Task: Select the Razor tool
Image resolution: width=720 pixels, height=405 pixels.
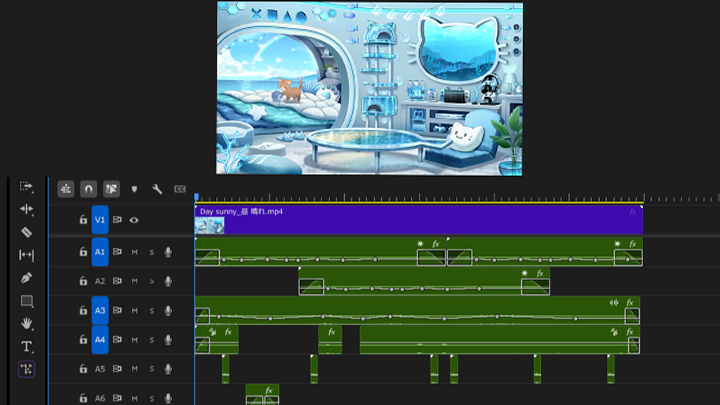Action: click(x=26, y=232)
